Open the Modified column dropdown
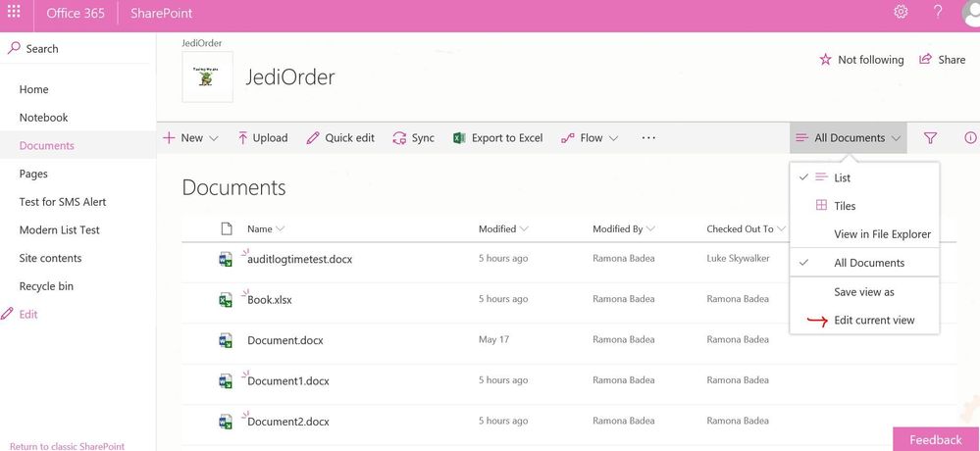This screenshot has height=451, width=980. 524,228
